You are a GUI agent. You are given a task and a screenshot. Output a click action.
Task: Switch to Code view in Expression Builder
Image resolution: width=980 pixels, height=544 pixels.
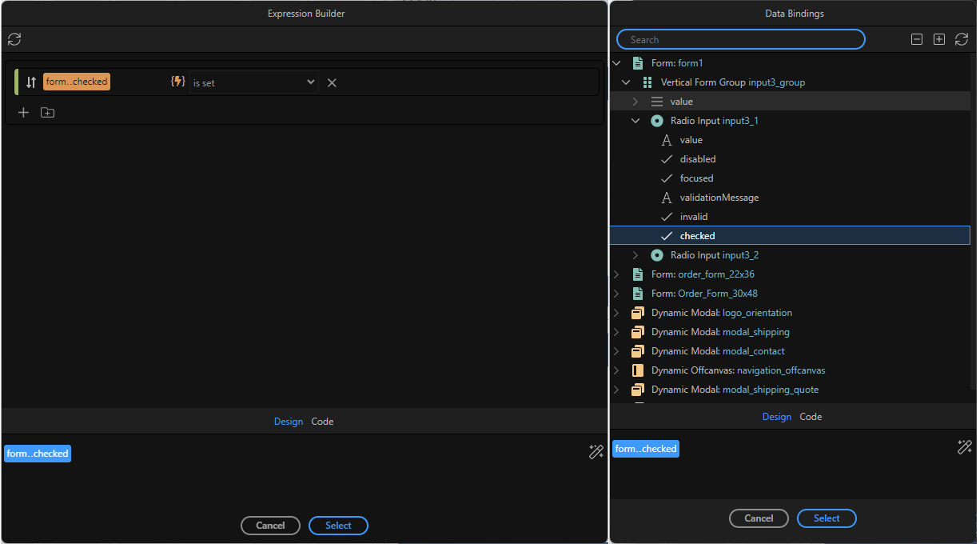click(x=322, y=421)
